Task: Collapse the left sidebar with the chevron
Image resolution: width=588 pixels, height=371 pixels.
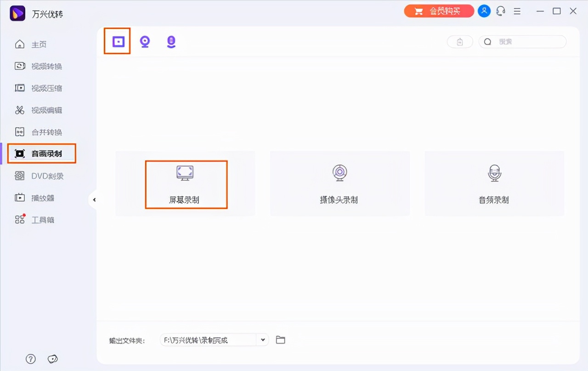Action: [x=95, y=200]
